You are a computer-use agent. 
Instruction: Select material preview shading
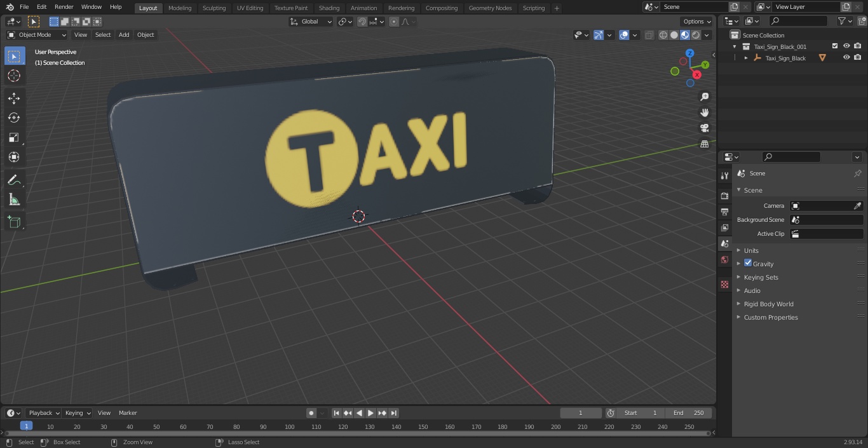point(684,35)
